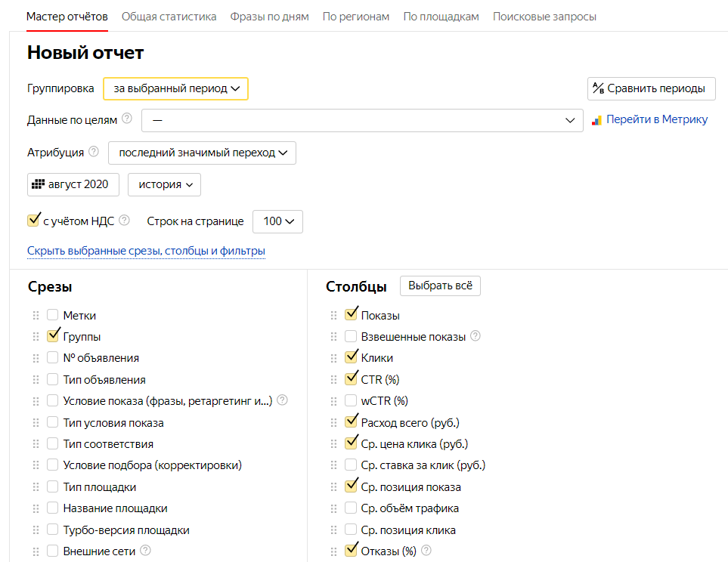The image size is (728, 562).
Task: Click the help icon next to Условие показа
Action: point(282,400)
